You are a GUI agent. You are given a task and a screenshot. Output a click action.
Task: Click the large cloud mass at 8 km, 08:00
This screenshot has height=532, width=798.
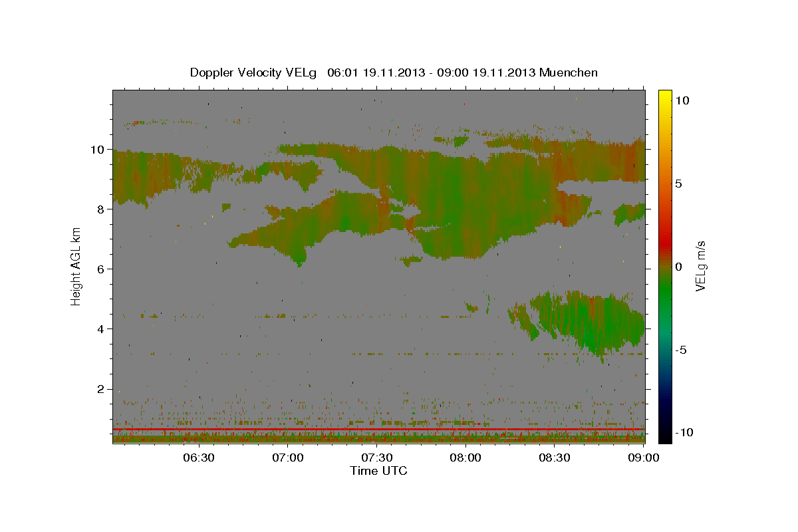tap(465, 206)
